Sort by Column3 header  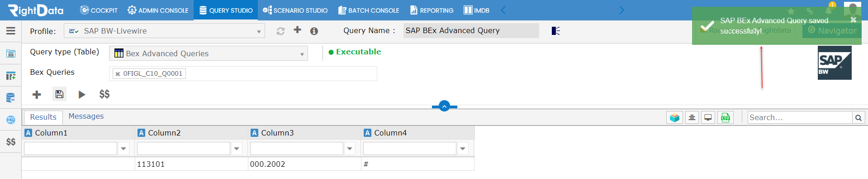(x=304, y=133)
